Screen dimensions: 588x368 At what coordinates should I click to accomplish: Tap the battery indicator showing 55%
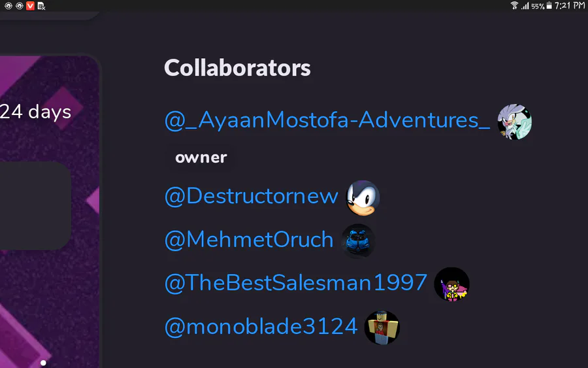click(541, 6)
